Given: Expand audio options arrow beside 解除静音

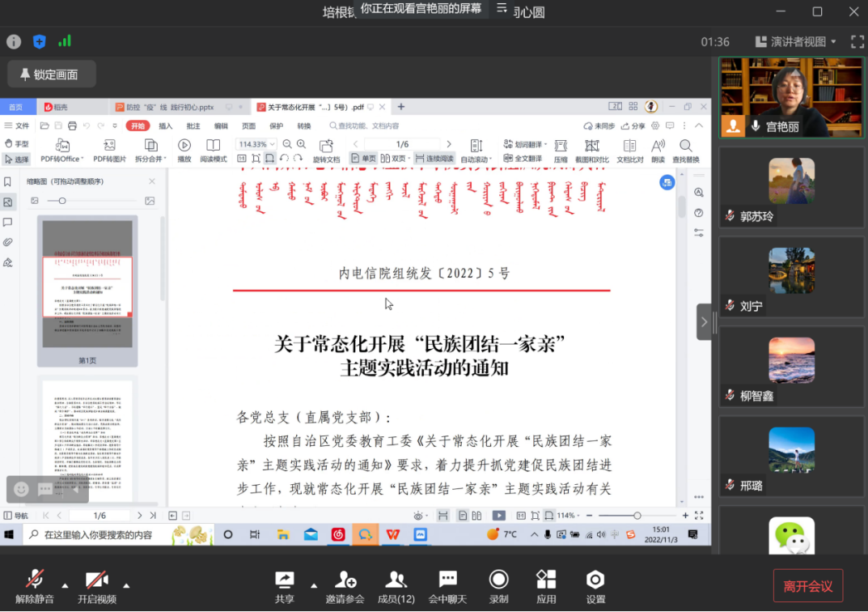Looking at the screenshot, I should coord(65,584).
